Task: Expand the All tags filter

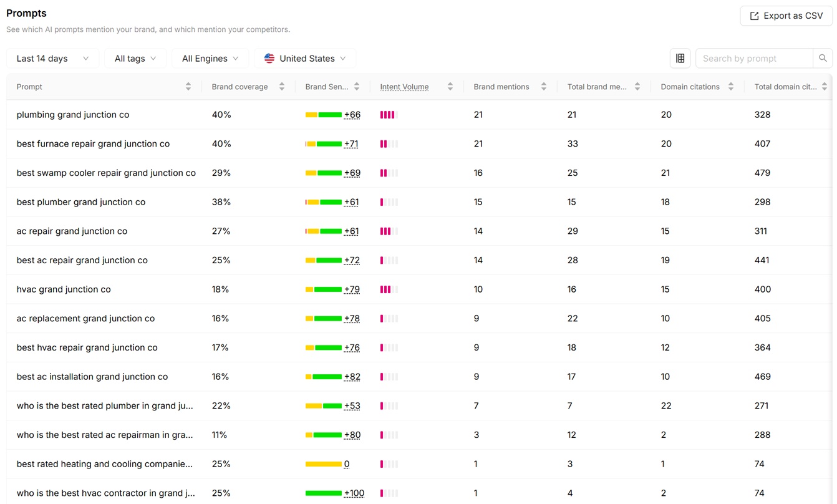Action: coord(135,58)
